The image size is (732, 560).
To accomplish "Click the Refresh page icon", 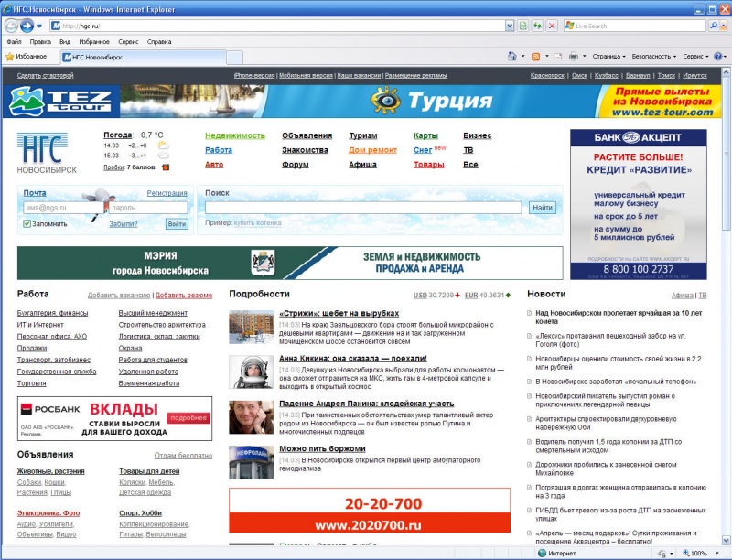I will [x=537, y=26].
